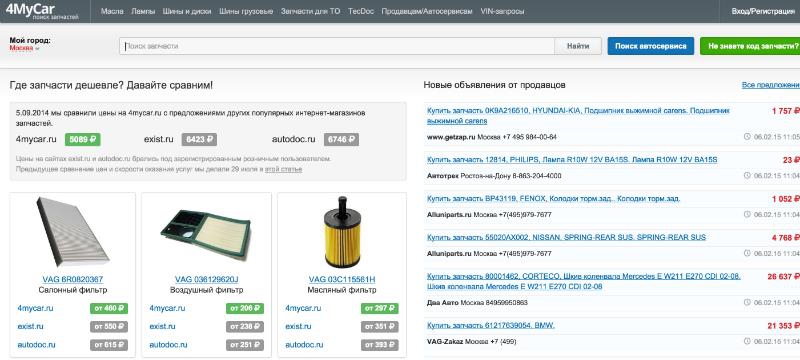Click the 6746 ₽ autodoc.ru price badge
This screenshot has height=360, width=800.
341,139
